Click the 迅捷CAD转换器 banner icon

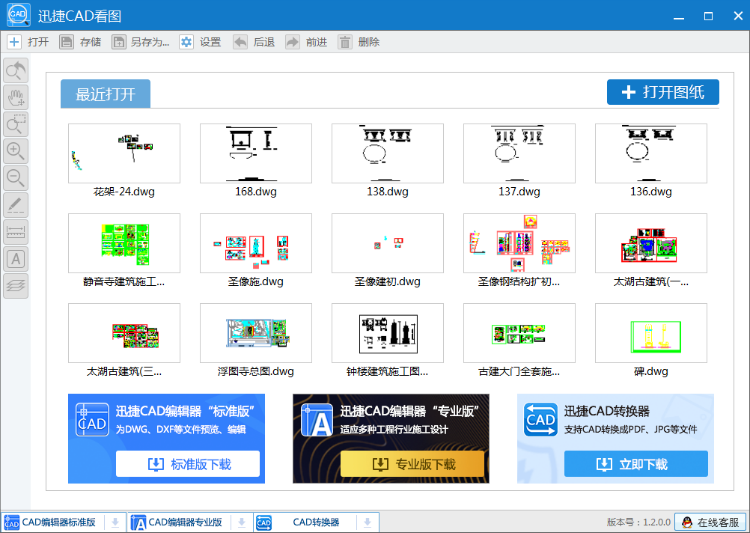coord(540,420)
